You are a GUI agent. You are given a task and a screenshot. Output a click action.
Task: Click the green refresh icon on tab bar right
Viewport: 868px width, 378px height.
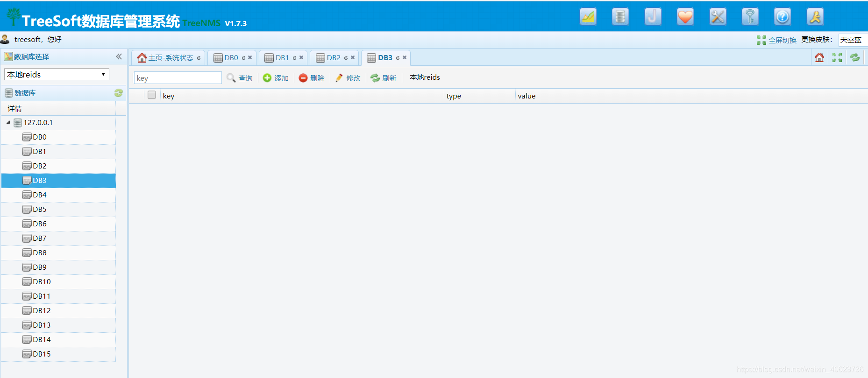[x=855, y=57]
